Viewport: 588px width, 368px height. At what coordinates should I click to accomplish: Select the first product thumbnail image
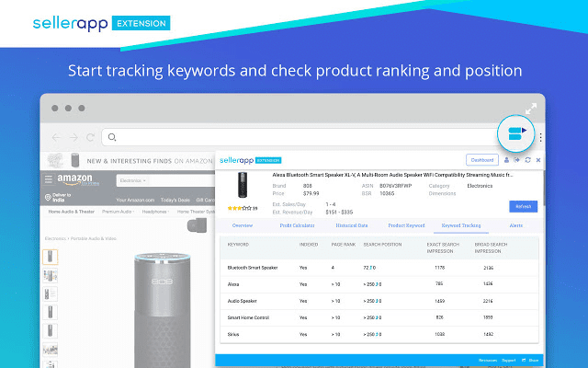(50, 259)
